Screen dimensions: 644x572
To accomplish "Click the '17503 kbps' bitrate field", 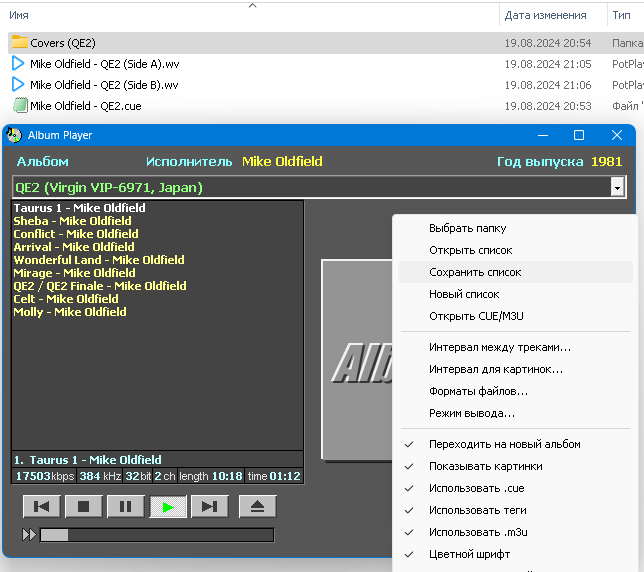I will [45, 476].
